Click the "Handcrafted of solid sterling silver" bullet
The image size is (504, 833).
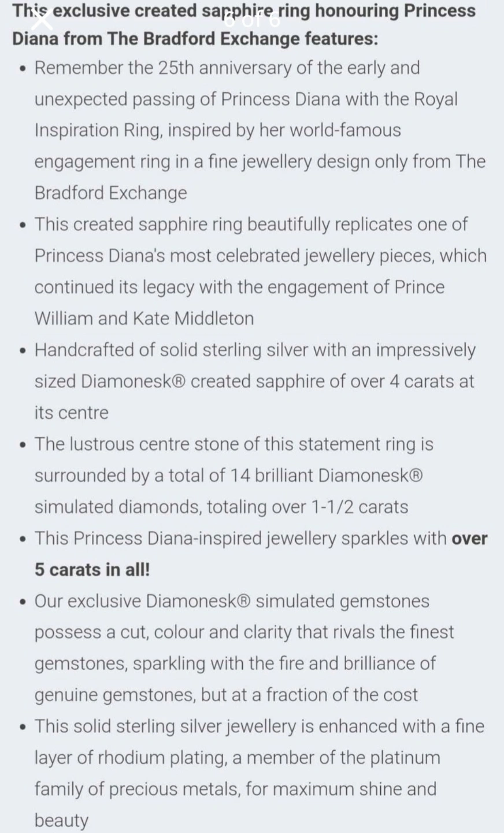tap(254, 350)
